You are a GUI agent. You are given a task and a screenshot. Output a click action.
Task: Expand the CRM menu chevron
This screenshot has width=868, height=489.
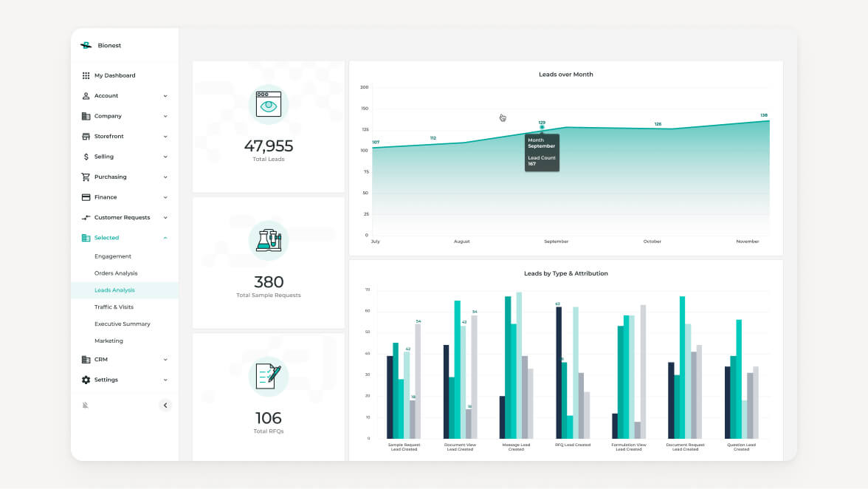(165, 360)
